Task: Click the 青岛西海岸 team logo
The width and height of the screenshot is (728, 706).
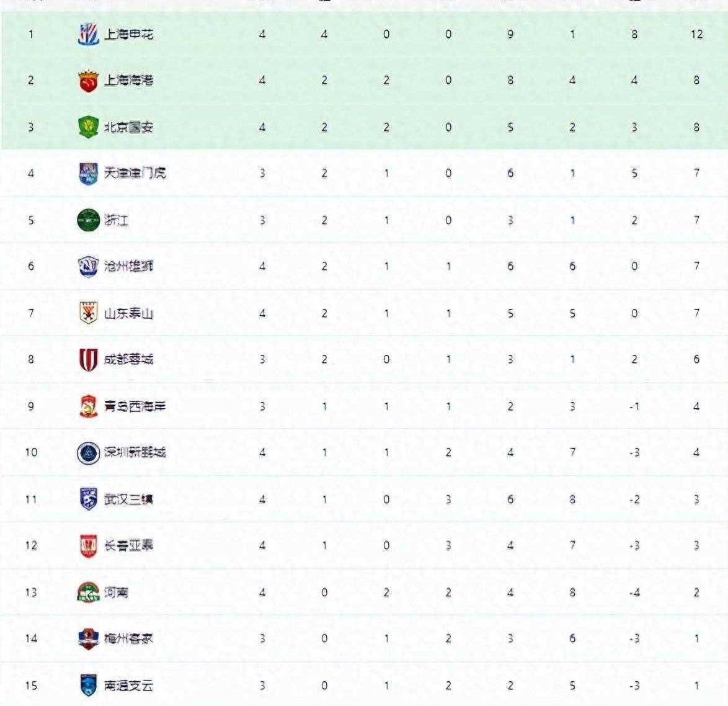Action: [x=88, y=406]
